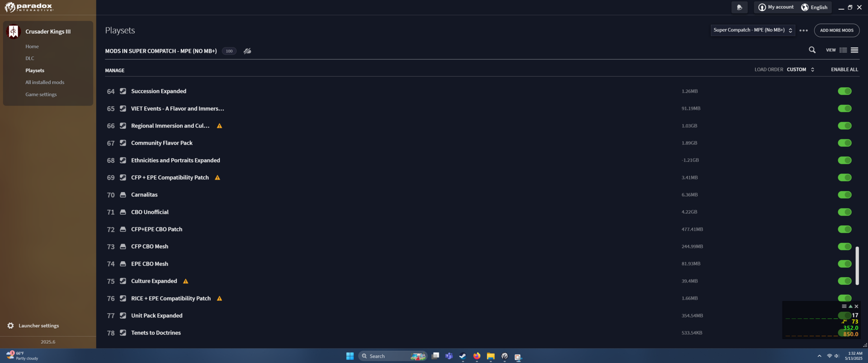Click the local mod icon of CBO Unofficial
868x363 pixels.
click(x=123, y=212)
